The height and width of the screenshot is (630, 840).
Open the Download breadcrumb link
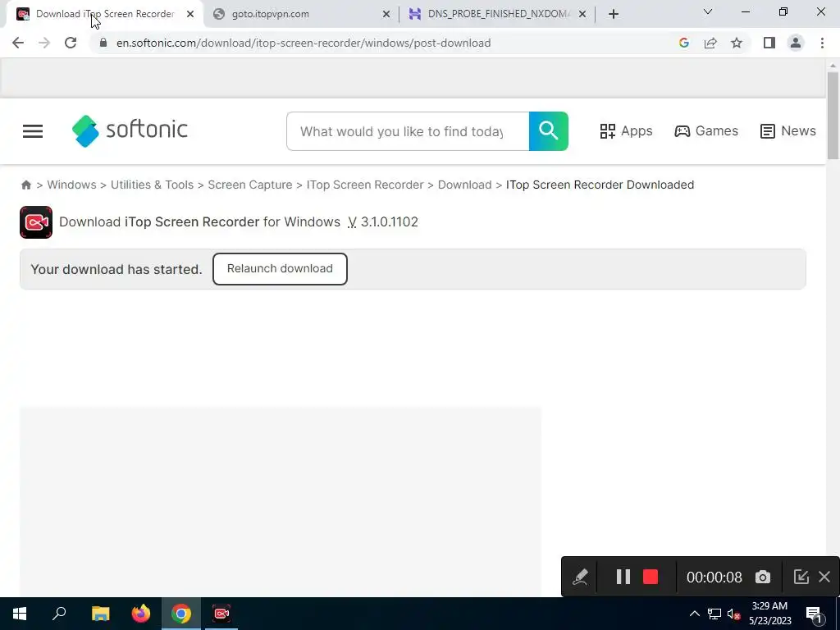pos(464,185)
